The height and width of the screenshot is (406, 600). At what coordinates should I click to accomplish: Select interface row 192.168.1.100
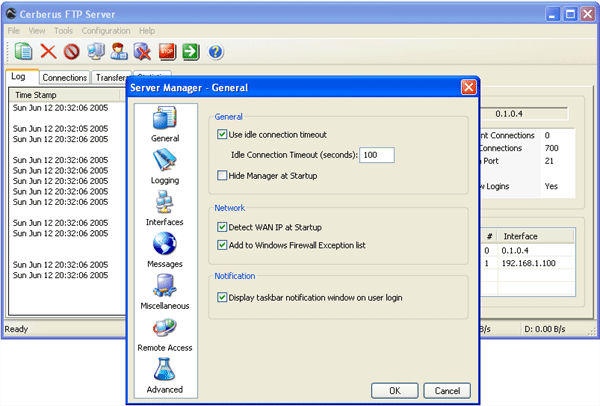(x=528, y=263)
